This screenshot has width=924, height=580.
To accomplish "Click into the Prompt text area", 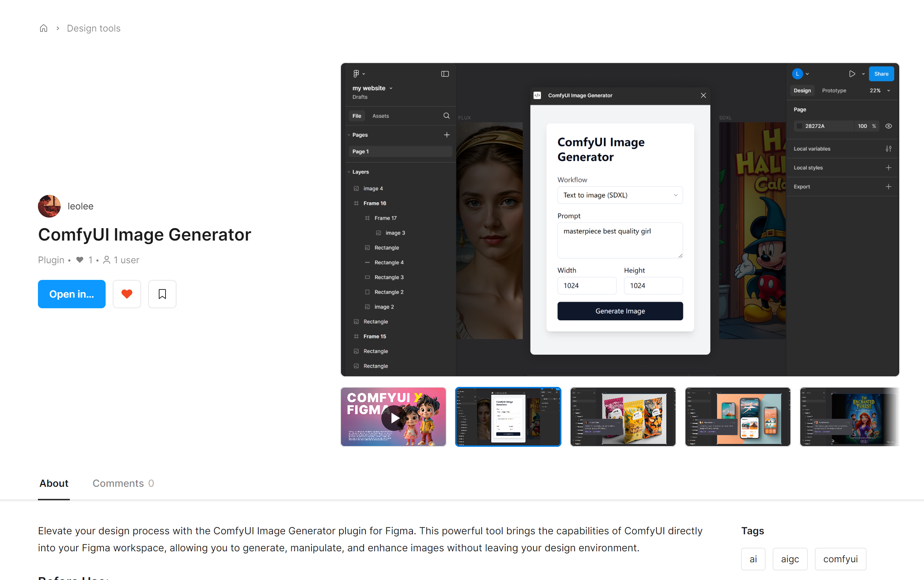I will pyautogui.click(x=620, y=241).
